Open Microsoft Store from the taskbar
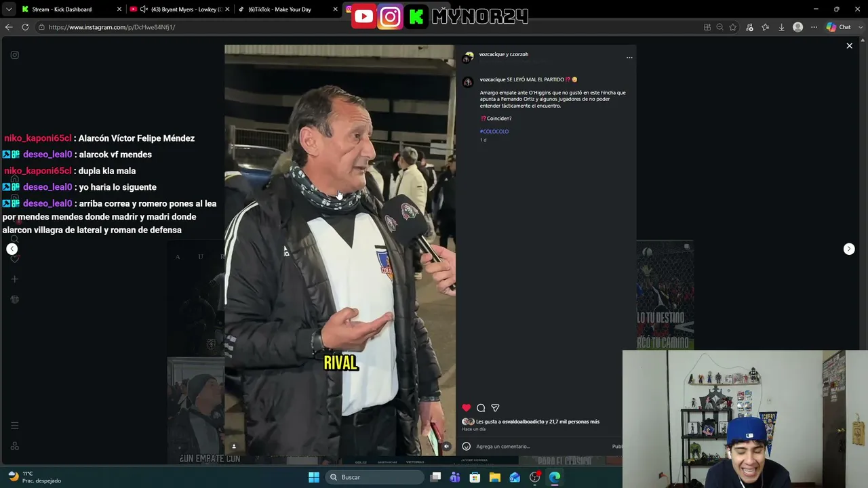 click(475, 477)
